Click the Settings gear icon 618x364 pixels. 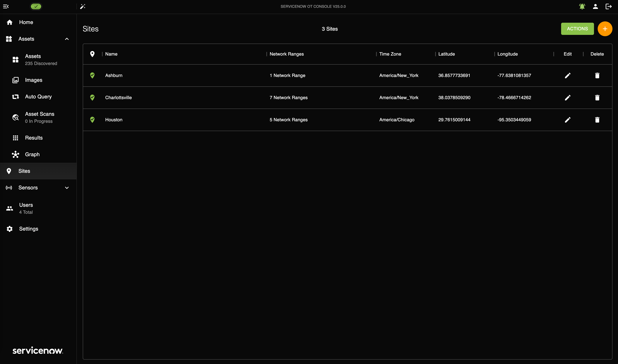pos(10,229)
